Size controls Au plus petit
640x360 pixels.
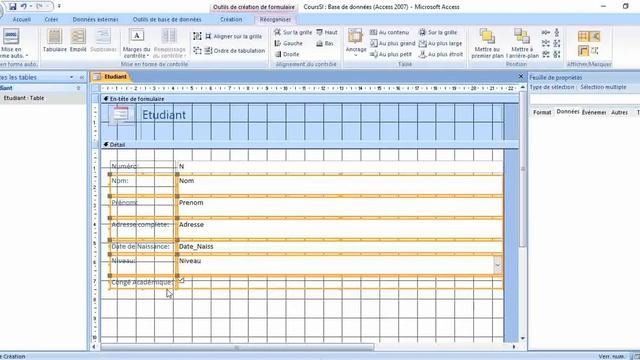coord(391,54)
